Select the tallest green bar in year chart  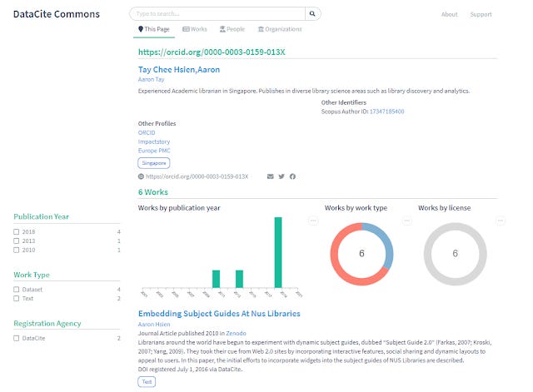pyautogui.click(x=278, y=252)
